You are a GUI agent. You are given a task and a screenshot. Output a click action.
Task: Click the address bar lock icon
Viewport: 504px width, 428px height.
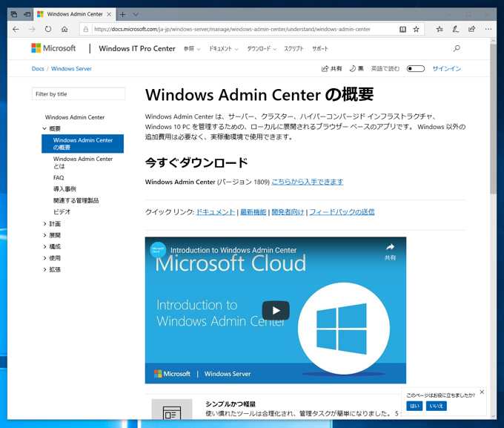[x=86, y=29]
